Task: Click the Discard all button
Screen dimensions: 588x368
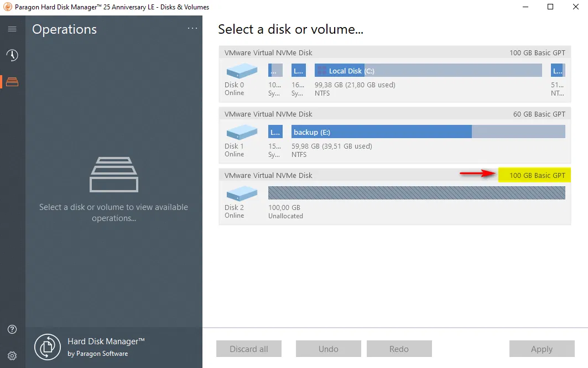Action: [248, 349]
